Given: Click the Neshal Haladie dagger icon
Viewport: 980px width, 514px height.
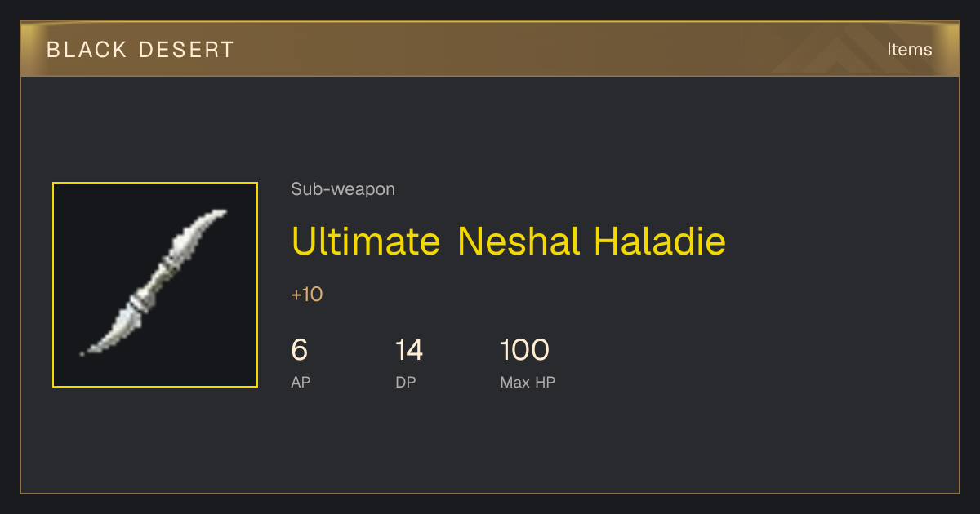Looking at the screenshot, I should [154, 282].
